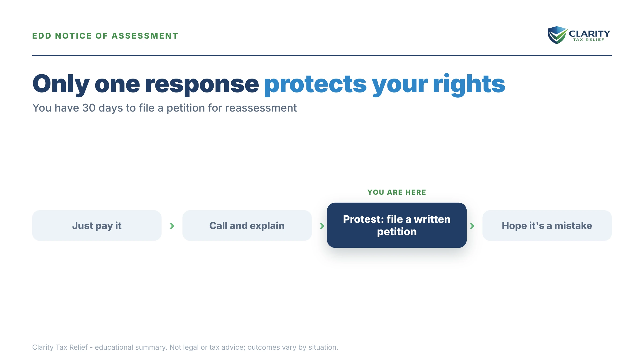This screenshot has height=362, width=644.
Task: Click the EDD NOTICE OF ASSESSMENT header
Action: [105, 36]
